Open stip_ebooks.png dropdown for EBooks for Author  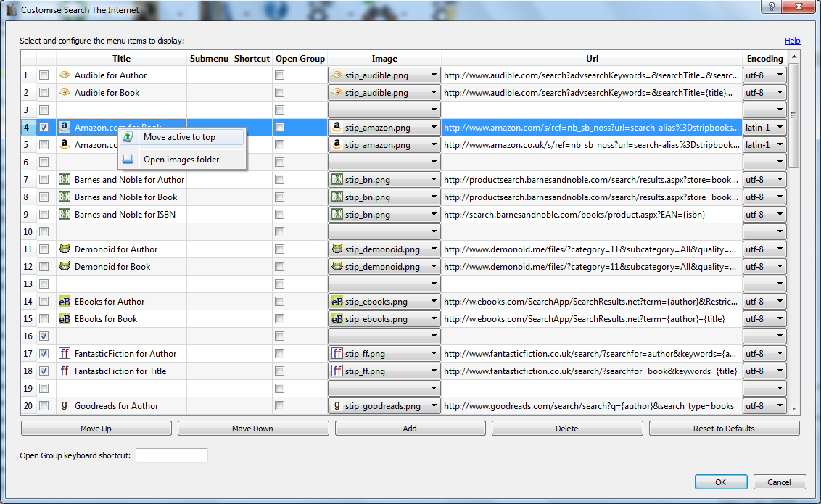click(384, 302)
